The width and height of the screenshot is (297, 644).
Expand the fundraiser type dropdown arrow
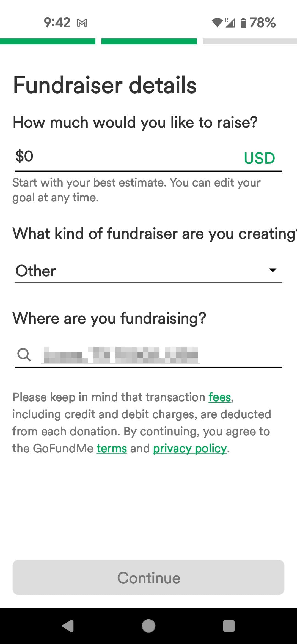[x=273, y=270]
